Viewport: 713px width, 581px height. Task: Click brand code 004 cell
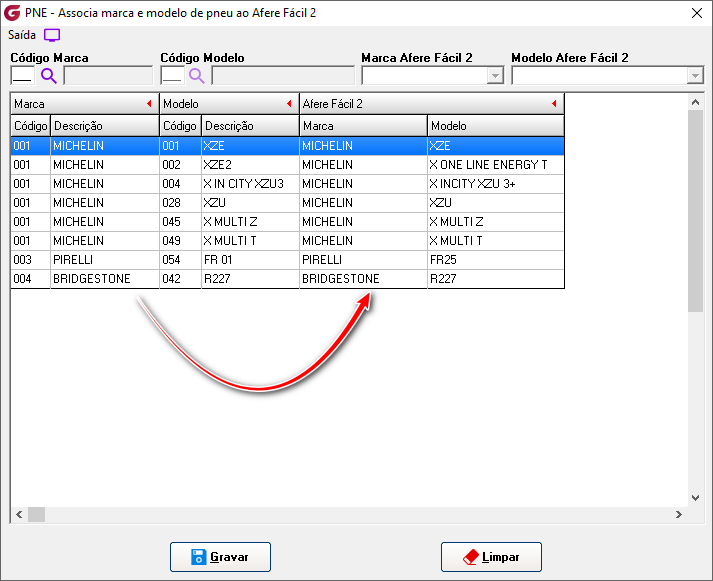pos(30,279)
